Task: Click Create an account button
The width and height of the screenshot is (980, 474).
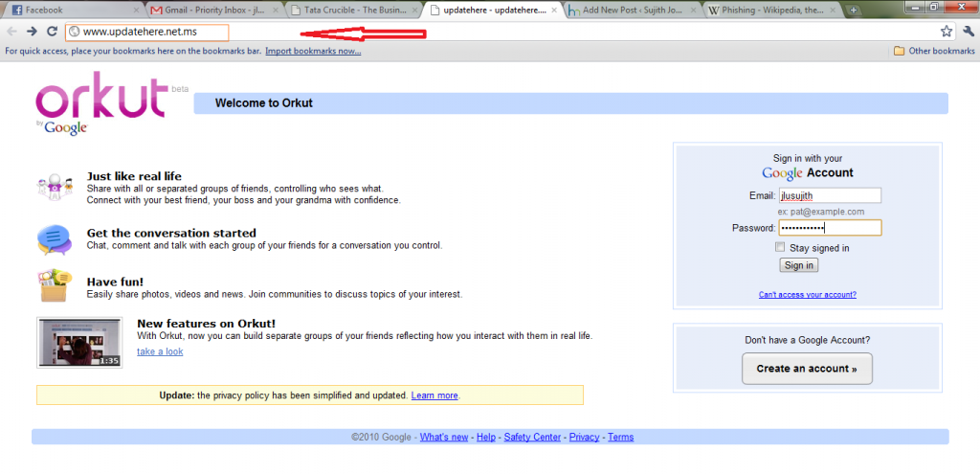Action: click(807, 369)
